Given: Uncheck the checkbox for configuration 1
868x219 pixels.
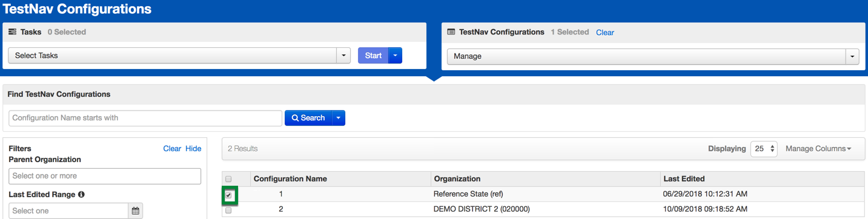Looking at the screenshot, I should [228, 195].
